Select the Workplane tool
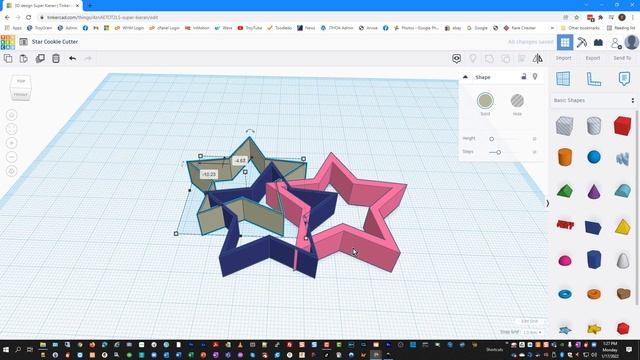The height and width of the screenshot is (360, 640). coord(563,79)
